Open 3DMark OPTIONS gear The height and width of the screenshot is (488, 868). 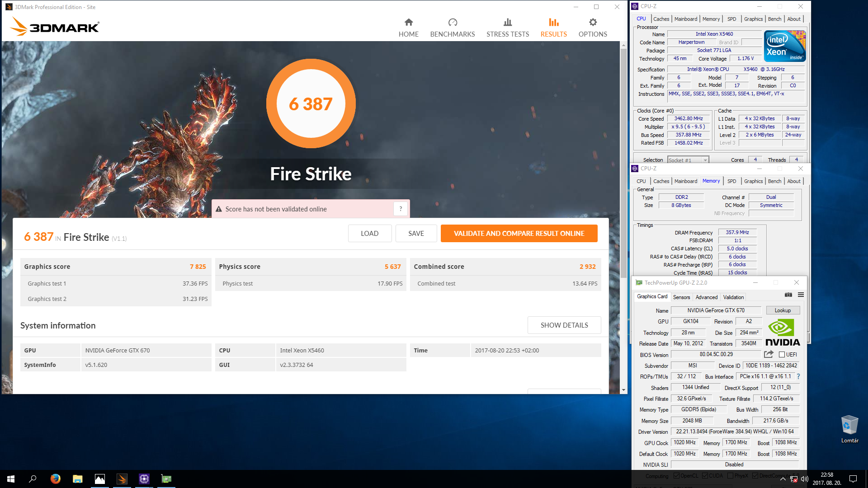coord(593,28)
